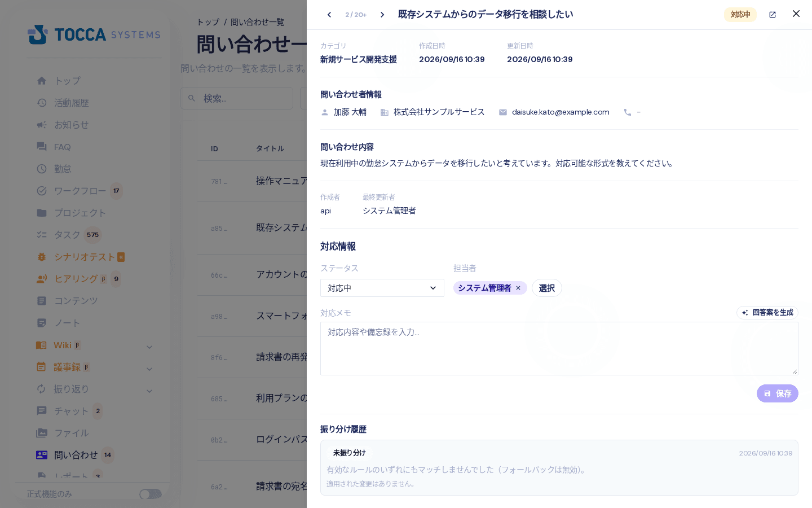The image size is (812, 508).
Task: Click the トップ breadcrumb link
Action: click(208, 22)
